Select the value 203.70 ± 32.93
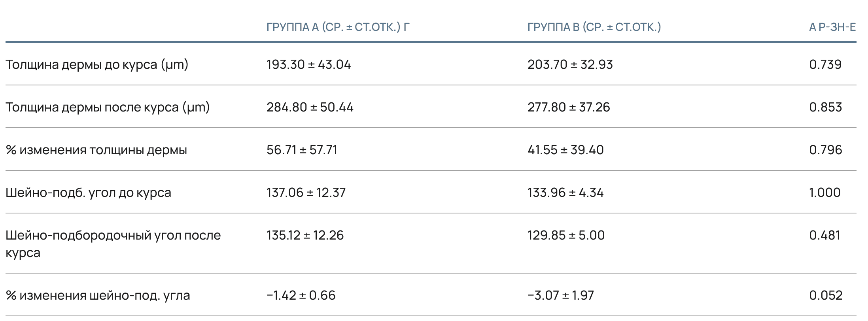Viewport: 868px width, 321px height. coord(570,64)
